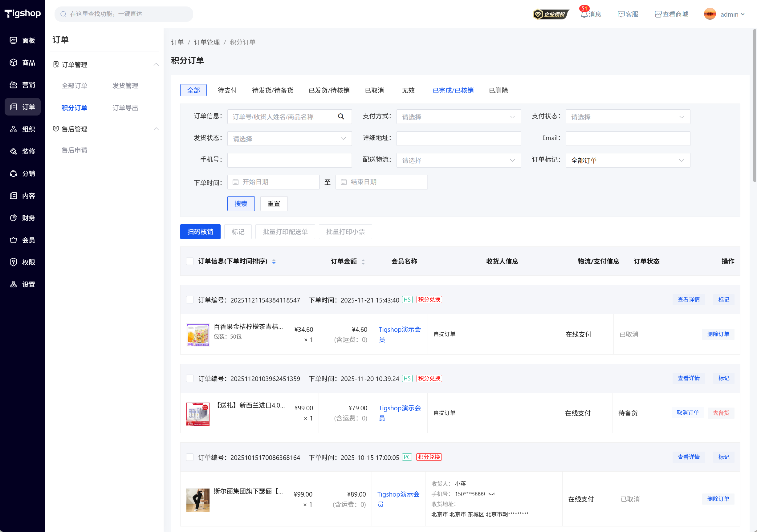Check the box for order 20251015170086368164
This screenshot has width=757, height=532.
point(190,457)
